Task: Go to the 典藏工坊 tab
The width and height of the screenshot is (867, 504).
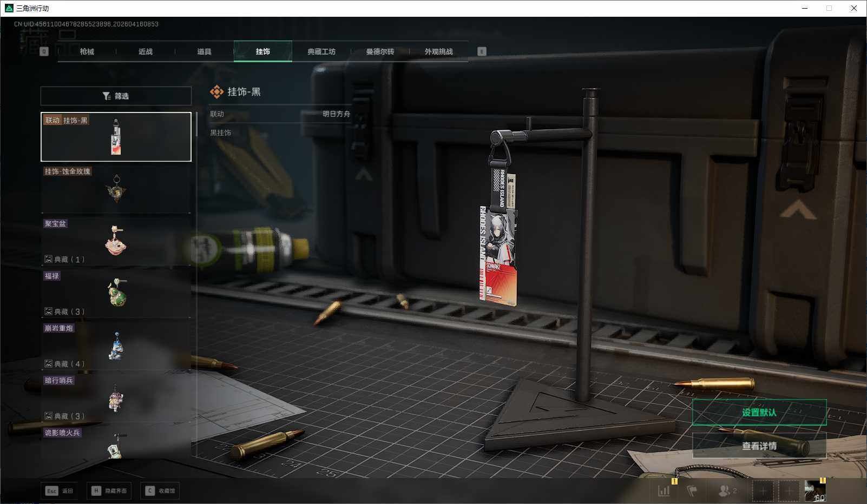Action: (x=321, y=51)
